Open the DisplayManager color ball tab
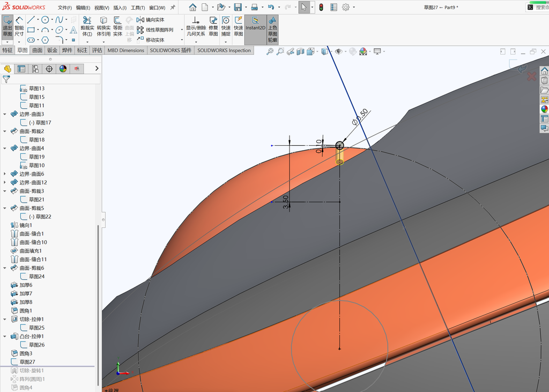549x392 pixels. tap(63, 69)
